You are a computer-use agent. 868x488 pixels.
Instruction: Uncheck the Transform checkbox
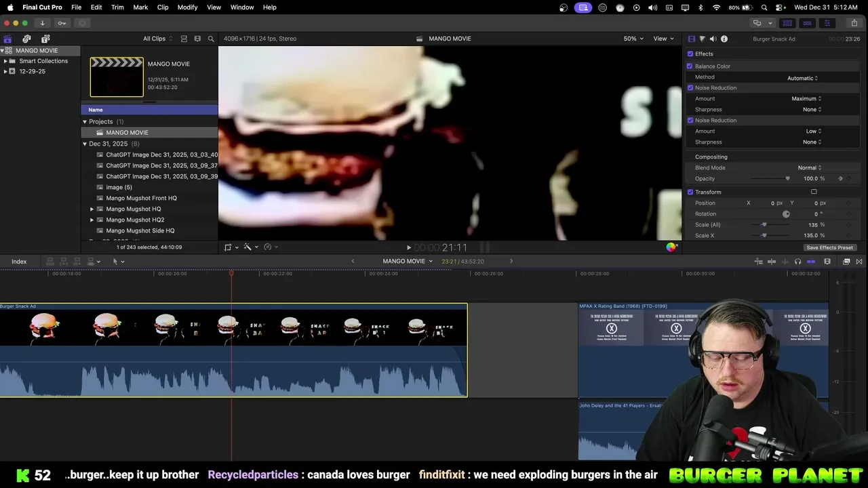[x=690, y=192]
